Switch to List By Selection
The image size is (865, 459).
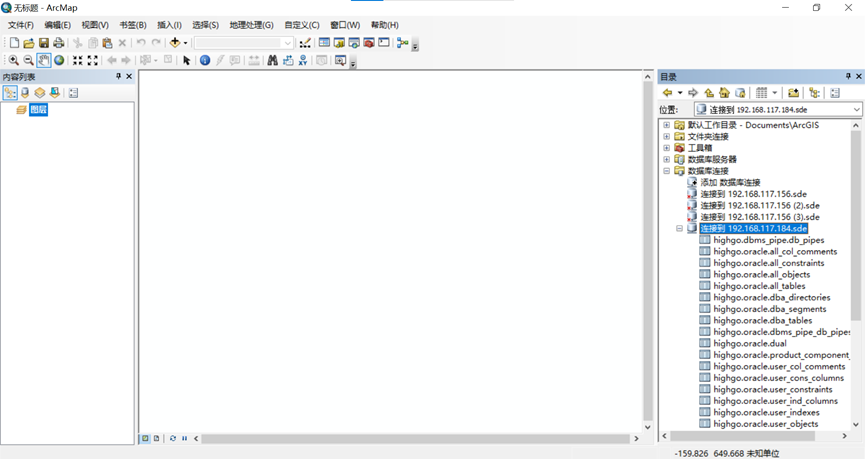point(55,93)
